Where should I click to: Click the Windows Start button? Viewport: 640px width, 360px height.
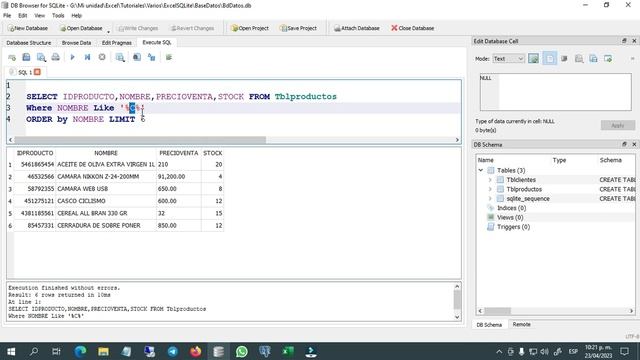tap(11, 351)
